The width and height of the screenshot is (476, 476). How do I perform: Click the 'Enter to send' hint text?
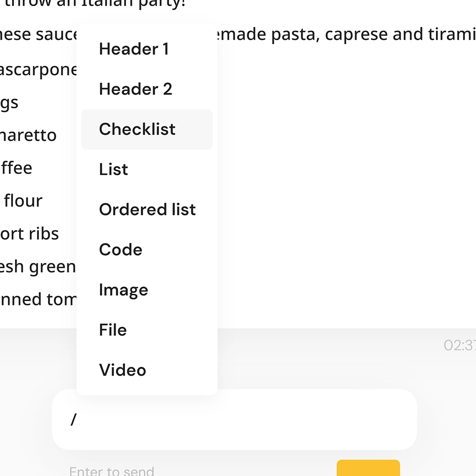(x=112, y=471)
